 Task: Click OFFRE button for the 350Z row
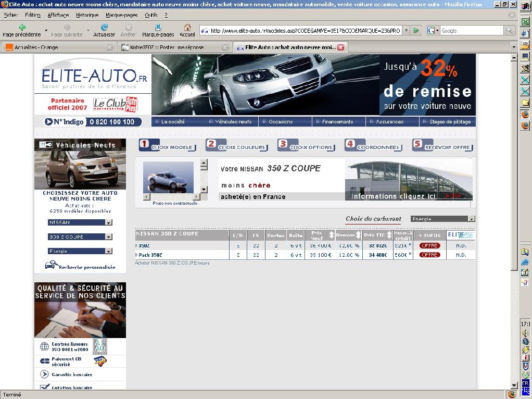tap(429, 245)
